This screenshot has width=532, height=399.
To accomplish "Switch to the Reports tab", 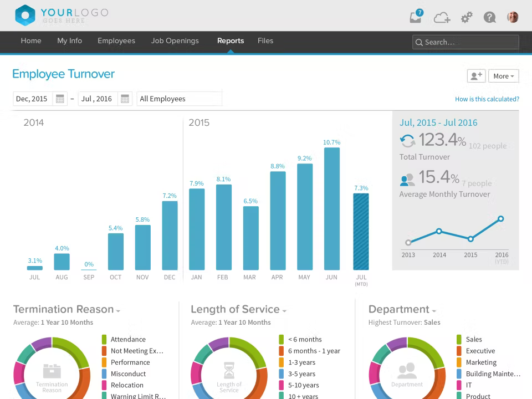I will 231,40.
